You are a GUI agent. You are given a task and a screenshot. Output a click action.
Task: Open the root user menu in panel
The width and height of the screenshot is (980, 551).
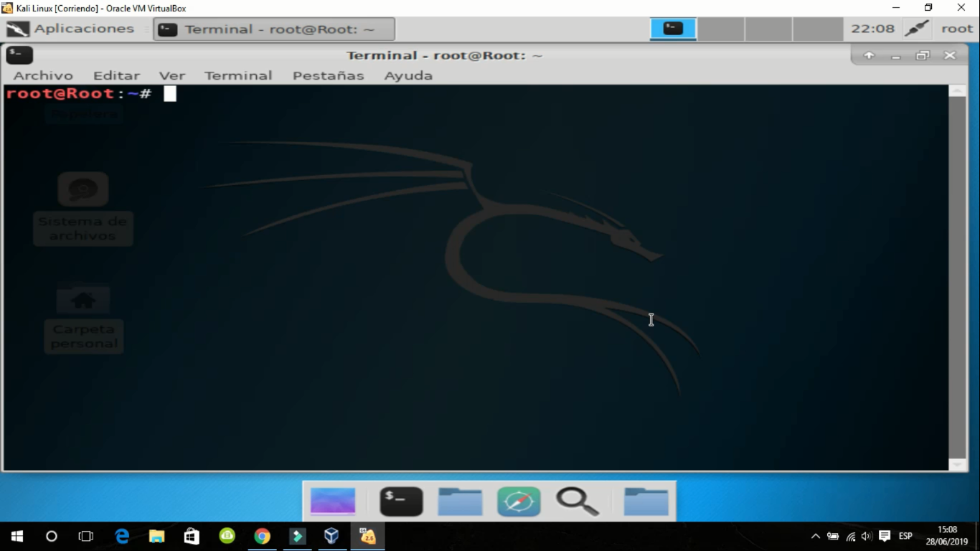point(957,29)
